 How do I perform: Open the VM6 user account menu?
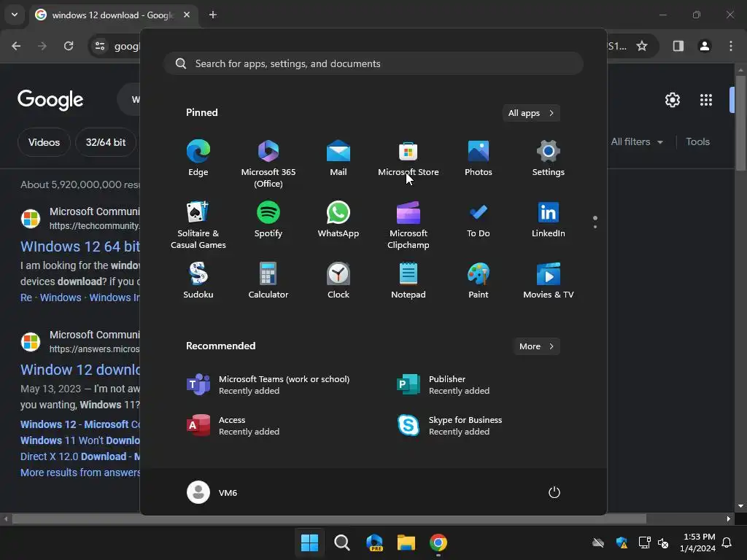[x=212, y=492]
